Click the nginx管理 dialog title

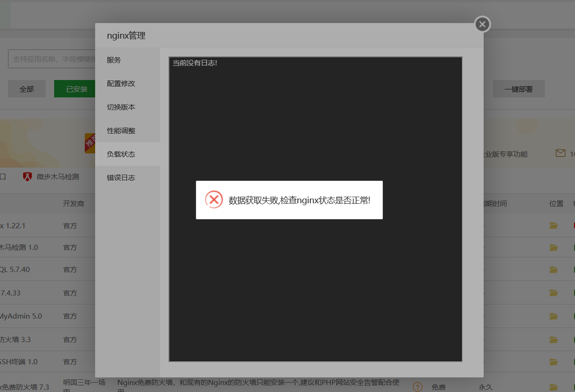[126, 35]
